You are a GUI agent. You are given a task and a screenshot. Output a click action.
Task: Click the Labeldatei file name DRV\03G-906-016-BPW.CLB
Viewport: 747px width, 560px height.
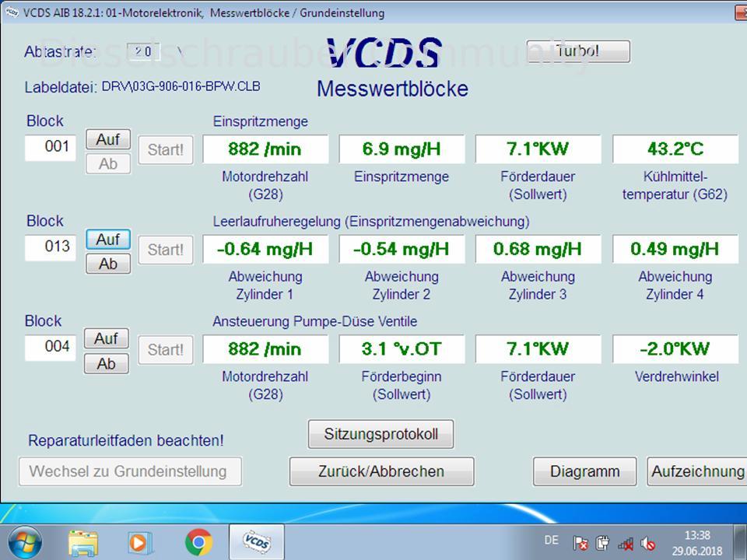coord(181,86)
